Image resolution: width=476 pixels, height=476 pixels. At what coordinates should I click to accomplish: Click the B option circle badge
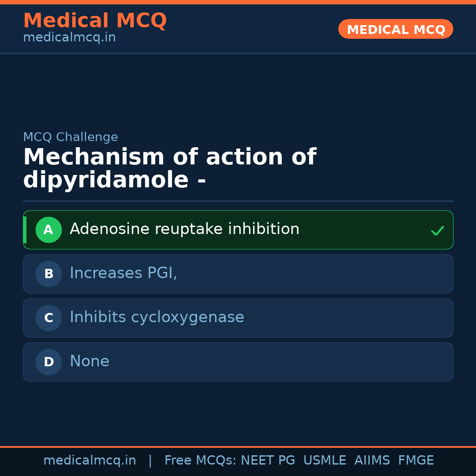[48, 274]
